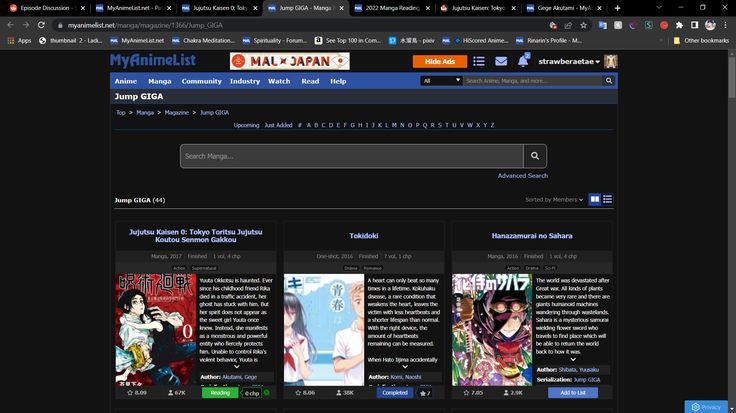This screenshot has height=413, width=736.
Task: Open the Tokidoki title link
Action: click(x=363, y=236)
